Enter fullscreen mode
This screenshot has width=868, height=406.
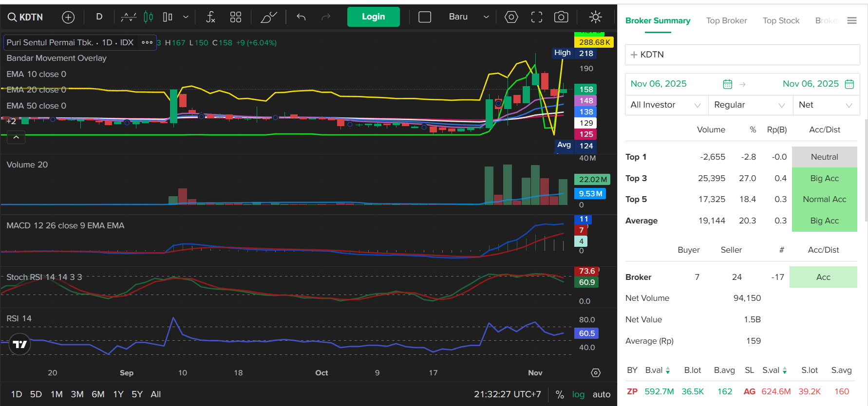(536, 17)
